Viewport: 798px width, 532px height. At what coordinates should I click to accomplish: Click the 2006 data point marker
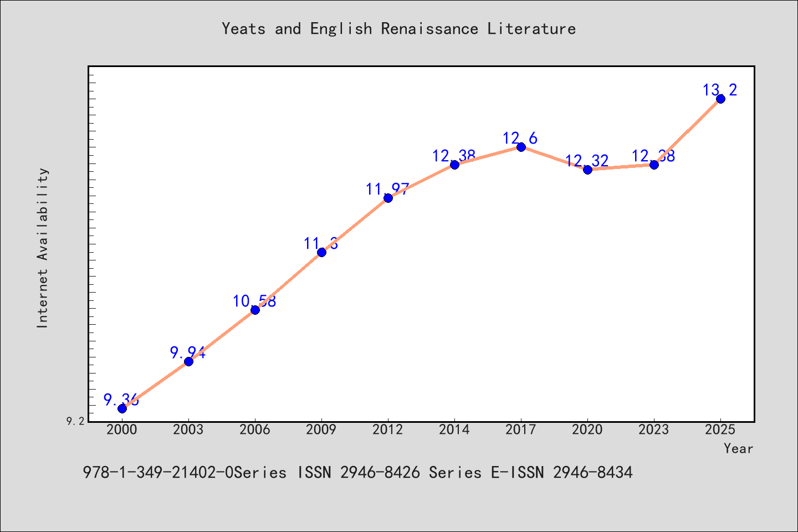pos(255,310)
